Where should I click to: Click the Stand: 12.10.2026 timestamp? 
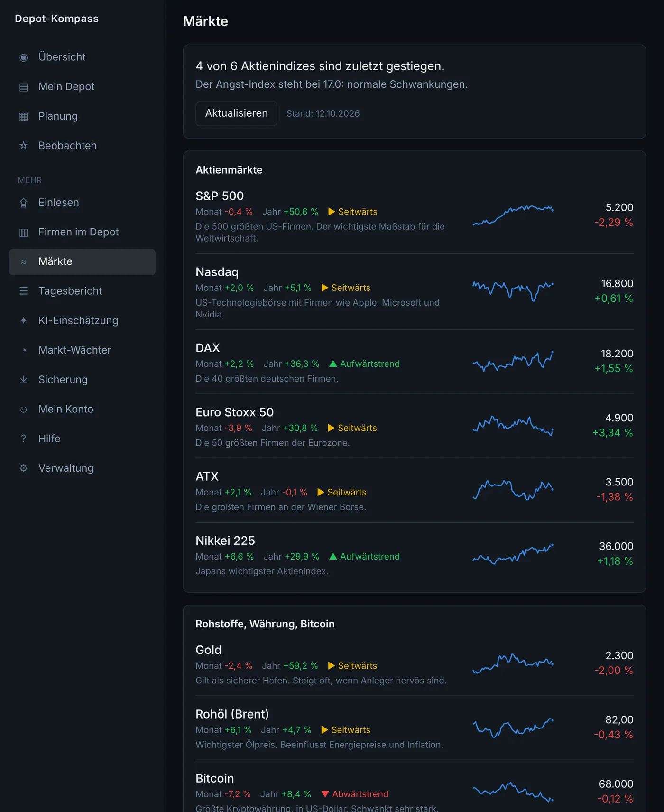click(323, 113)
